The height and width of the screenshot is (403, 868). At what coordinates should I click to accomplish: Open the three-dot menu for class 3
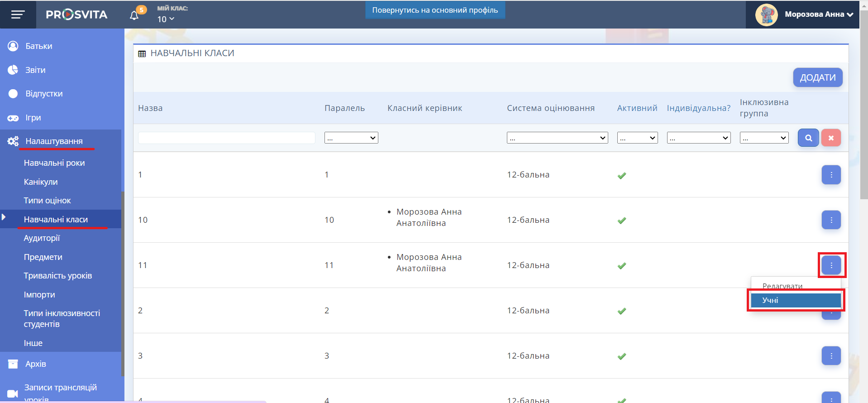click(831, 356)
